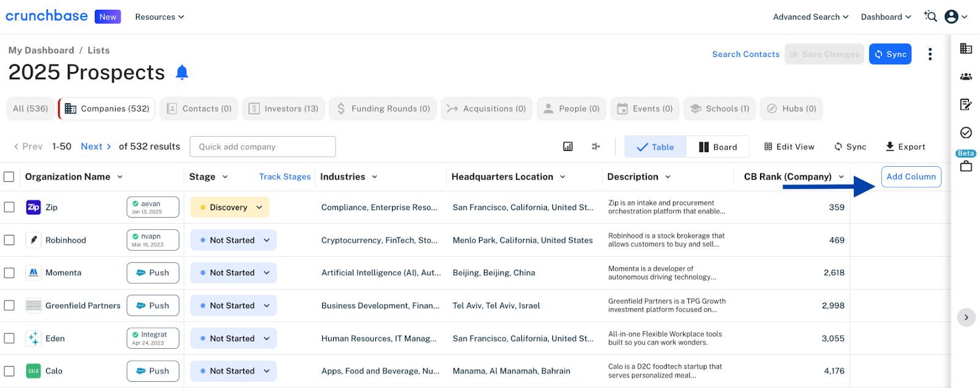Expand the Dashboard dropdown
The height and width of the screenshot is (388, 980).
(886, 17)
